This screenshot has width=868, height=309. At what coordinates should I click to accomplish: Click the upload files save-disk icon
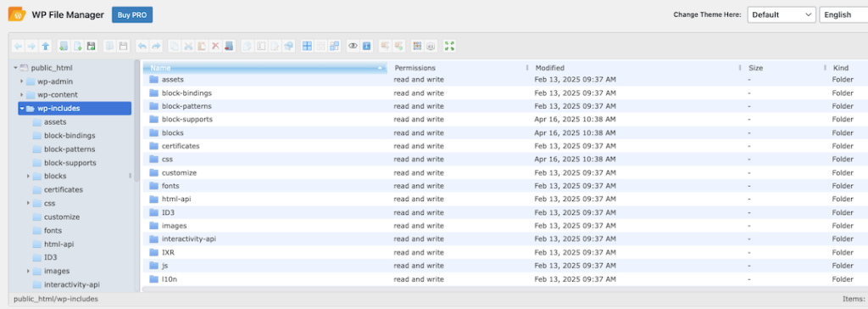click(92, 46)
